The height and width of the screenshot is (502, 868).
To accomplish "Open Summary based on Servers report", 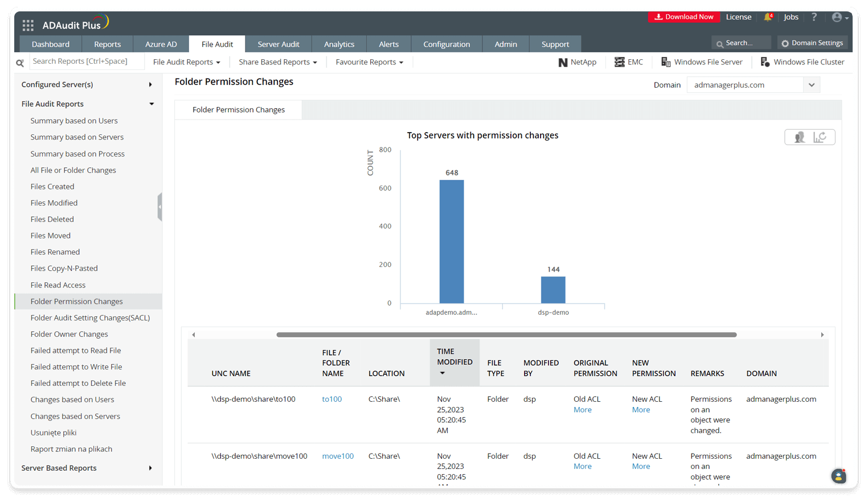I will (77, 137).
